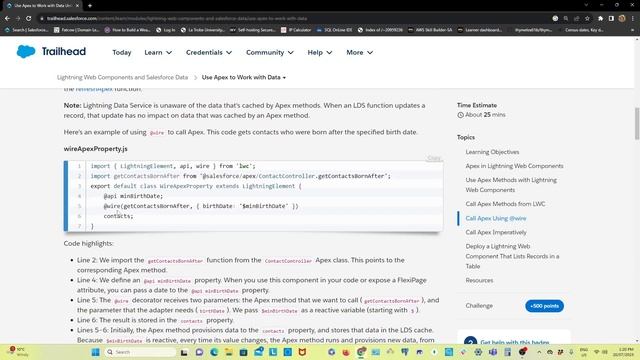The image size is (640, 360).
Task: Jump to 'Resources' topic
Action: [479, 280]
